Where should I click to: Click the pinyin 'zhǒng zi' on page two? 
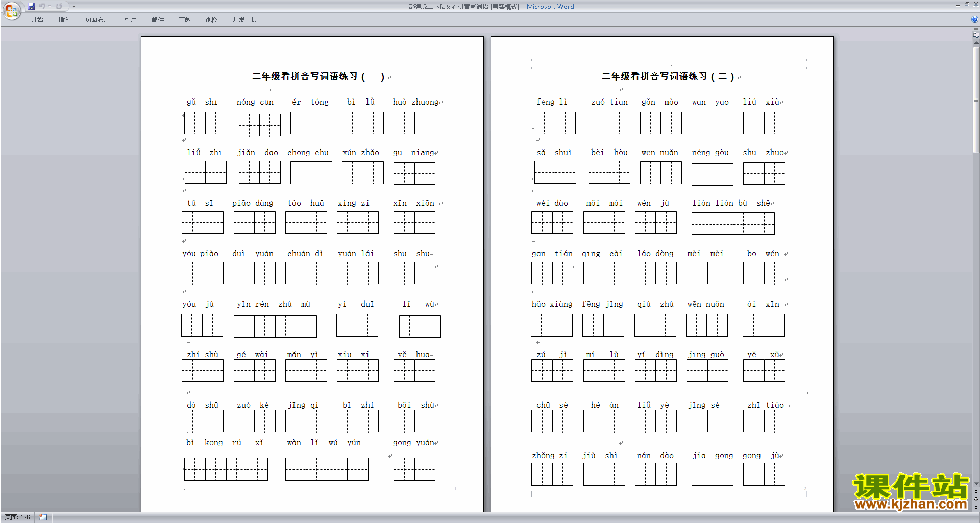coord(550,456)
